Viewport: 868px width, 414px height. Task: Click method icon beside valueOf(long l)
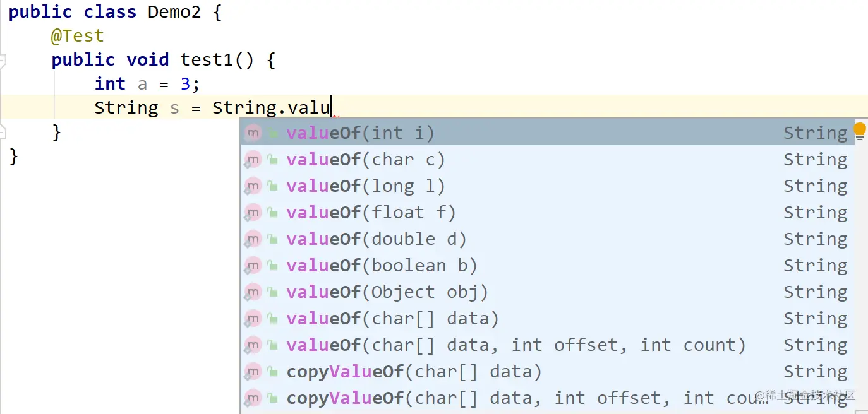[253, 186]
